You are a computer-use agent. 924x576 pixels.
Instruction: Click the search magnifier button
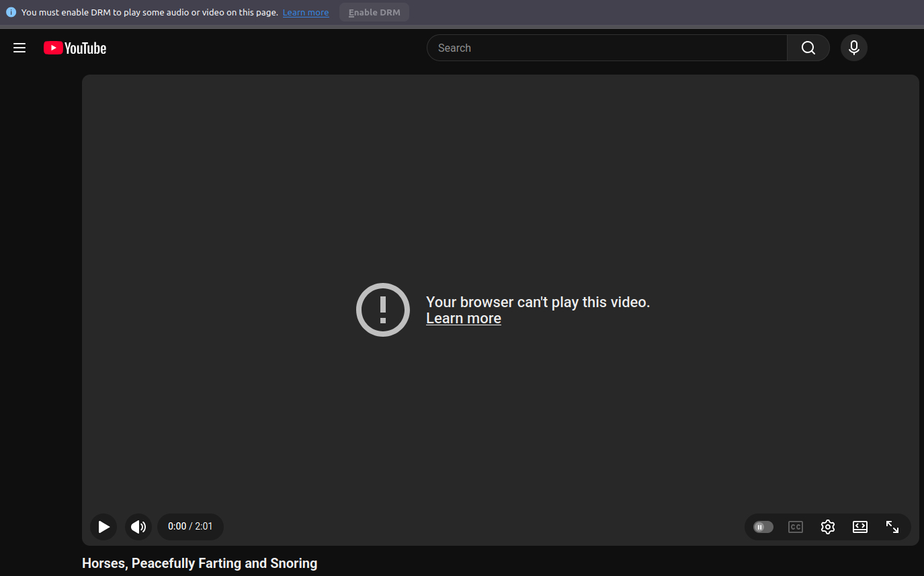pos(808,48)
